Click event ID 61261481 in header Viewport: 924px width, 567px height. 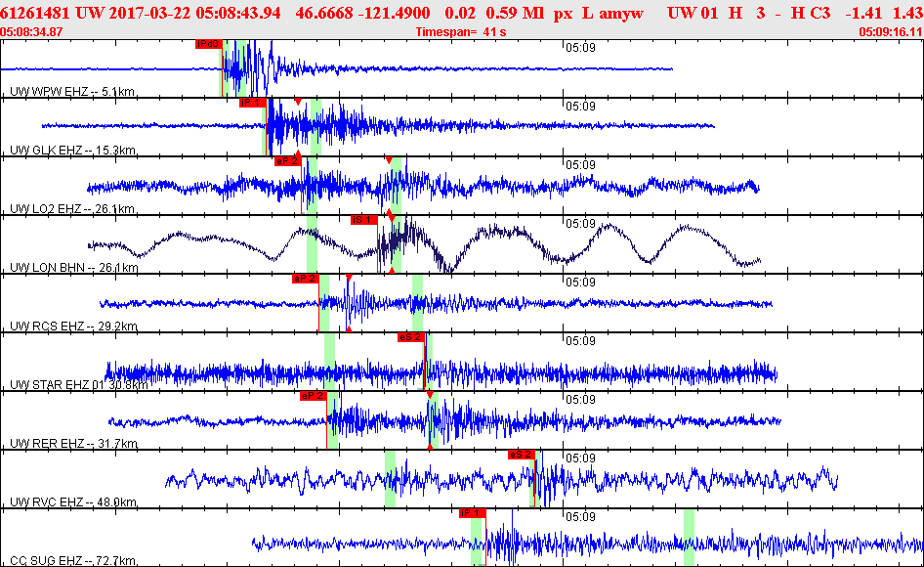pos(35,13)
